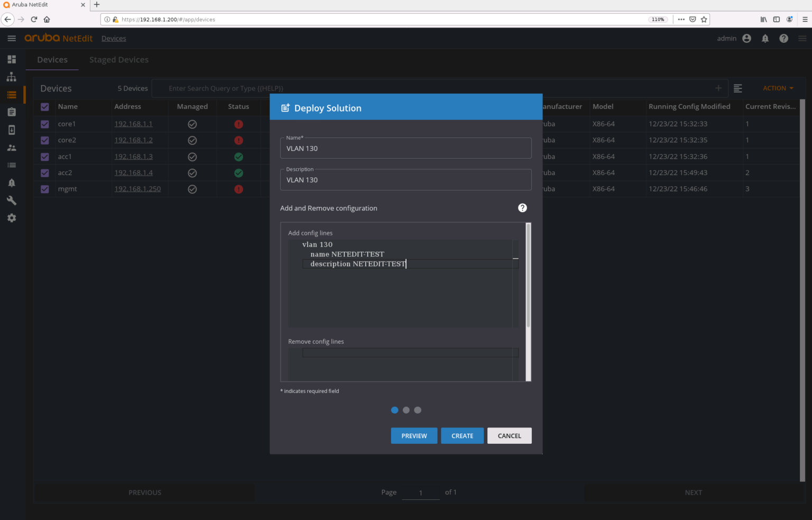Click the wrench Tools sidebar icon
This screenshot has width=812, height=520.
point(12,200)
